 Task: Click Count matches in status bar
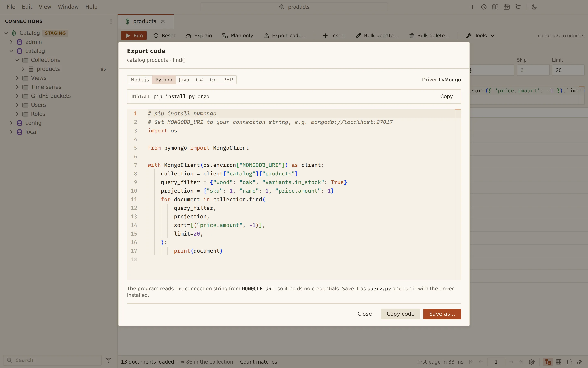pos(258,362)
